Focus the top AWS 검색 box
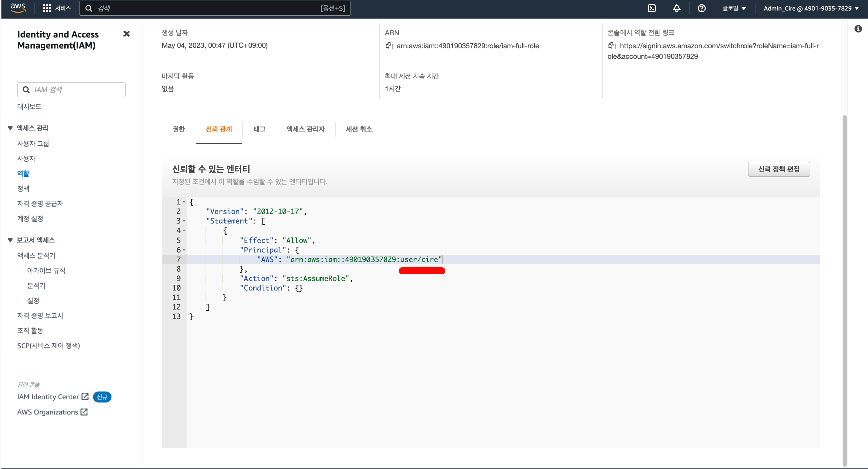This screenshot has width=868, height=469. 215,8
